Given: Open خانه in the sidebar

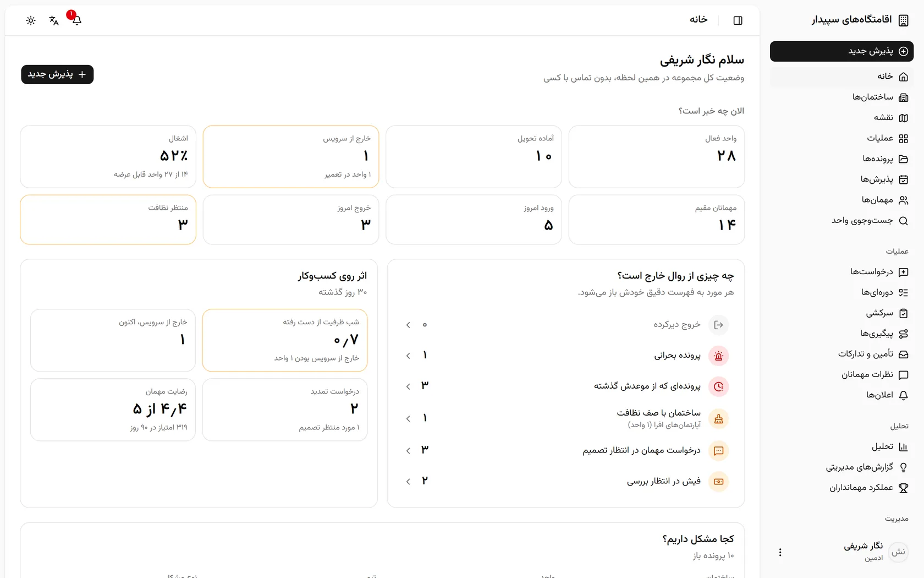Looking at the screenshot, I should point(842,77).
